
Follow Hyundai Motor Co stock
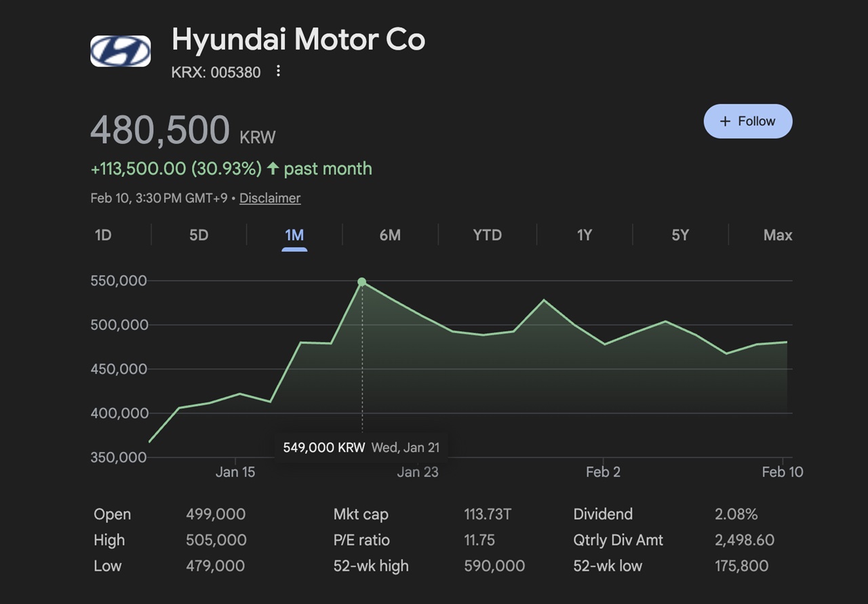(x=747, y=121)
